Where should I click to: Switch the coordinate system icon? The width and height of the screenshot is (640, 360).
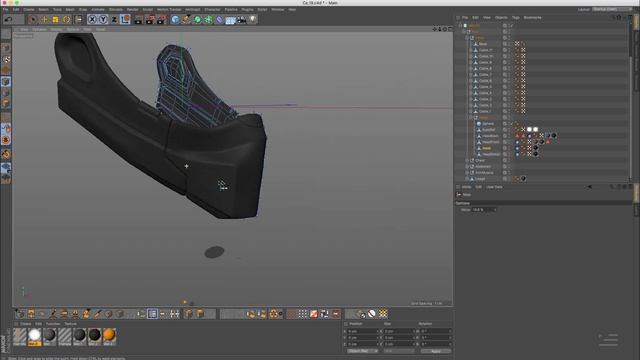(125, 19)
